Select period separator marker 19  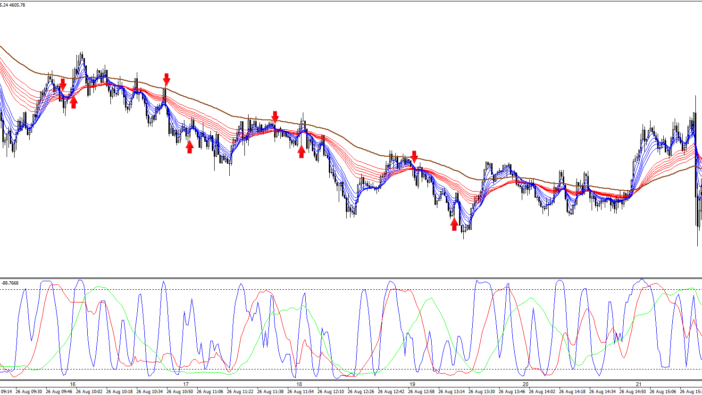[x=412, y=384]
